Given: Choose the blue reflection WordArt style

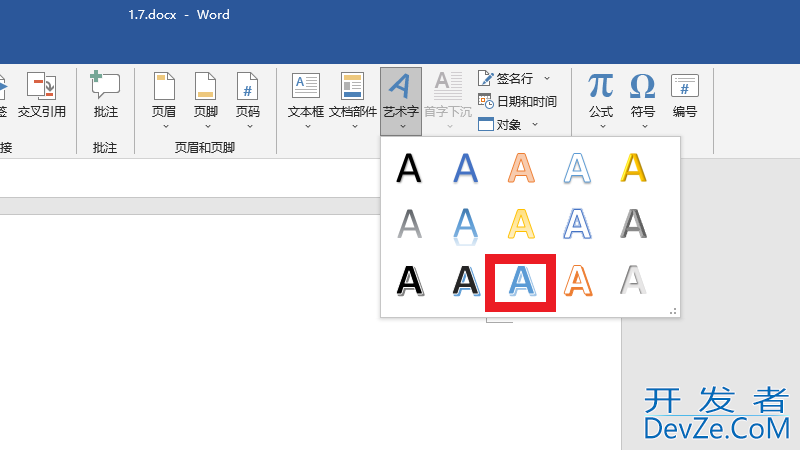Looking at the screenshot, I should pyautogui.click(x=465, y=226).
